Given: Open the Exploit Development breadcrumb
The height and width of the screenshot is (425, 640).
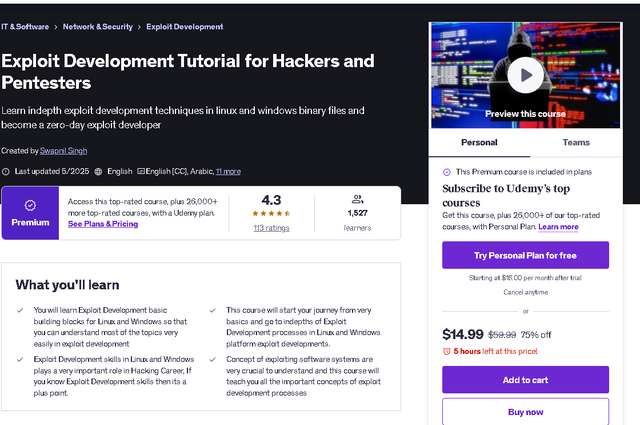Looking at the screenshot, I should 184,27.
